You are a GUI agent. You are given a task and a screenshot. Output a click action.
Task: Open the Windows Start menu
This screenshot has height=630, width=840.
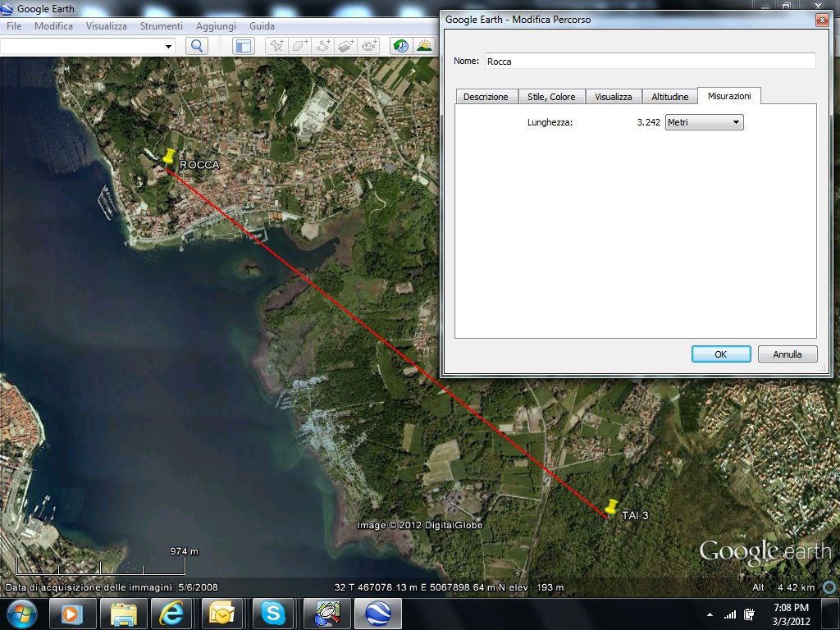(x=22, y=614)
